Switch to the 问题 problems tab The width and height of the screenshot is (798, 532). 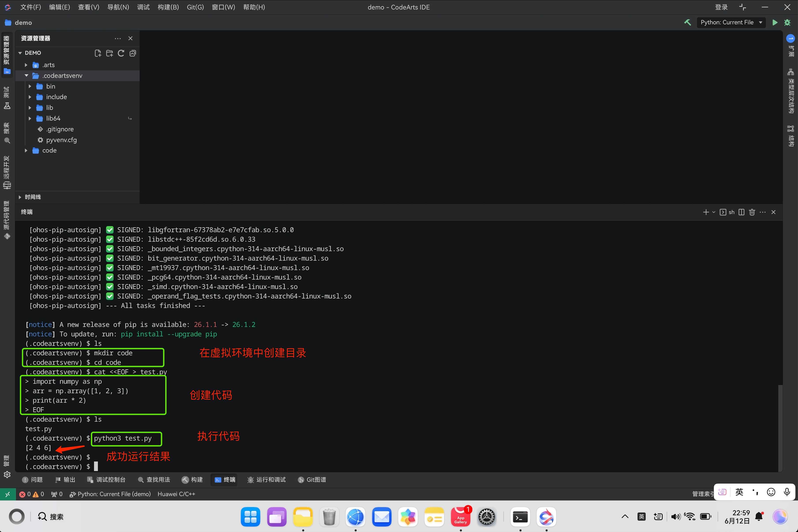click(x=33, y=480)
